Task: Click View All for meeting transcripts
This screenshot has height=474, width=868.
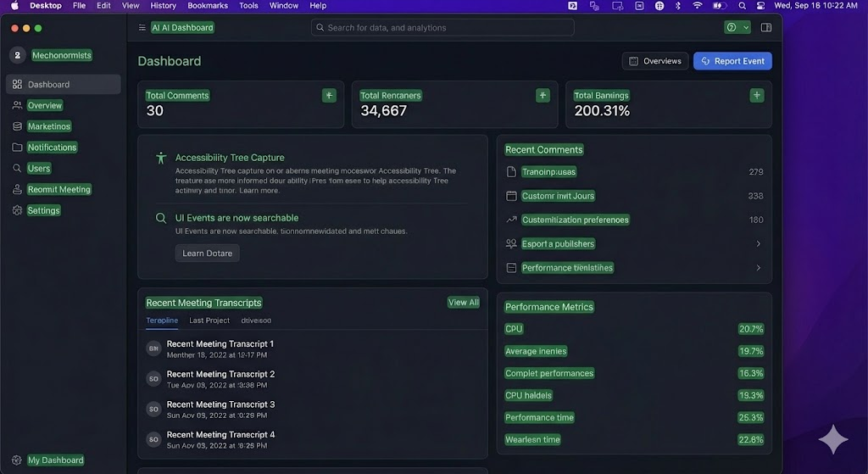Action: [x=463, y=303]
